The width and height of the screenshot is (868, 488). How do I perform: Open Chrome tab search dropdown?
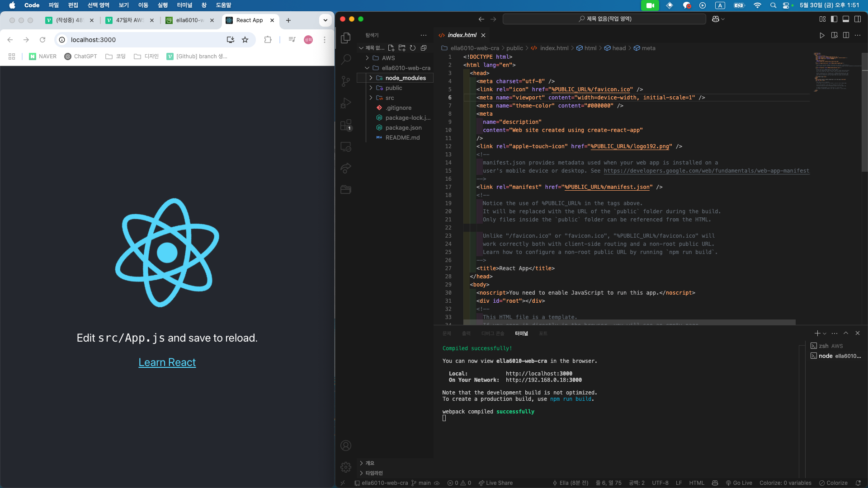coord(325,20)
